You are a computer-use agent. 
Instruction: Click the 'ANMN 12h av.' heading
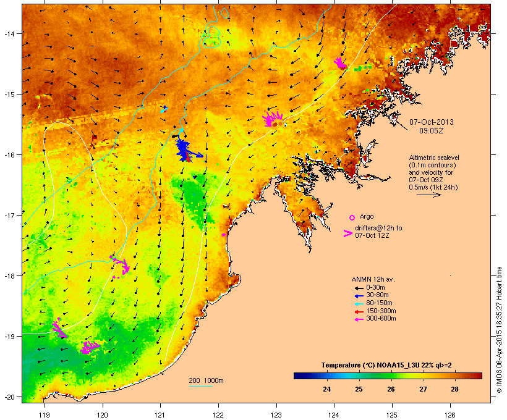pos(373,279)
